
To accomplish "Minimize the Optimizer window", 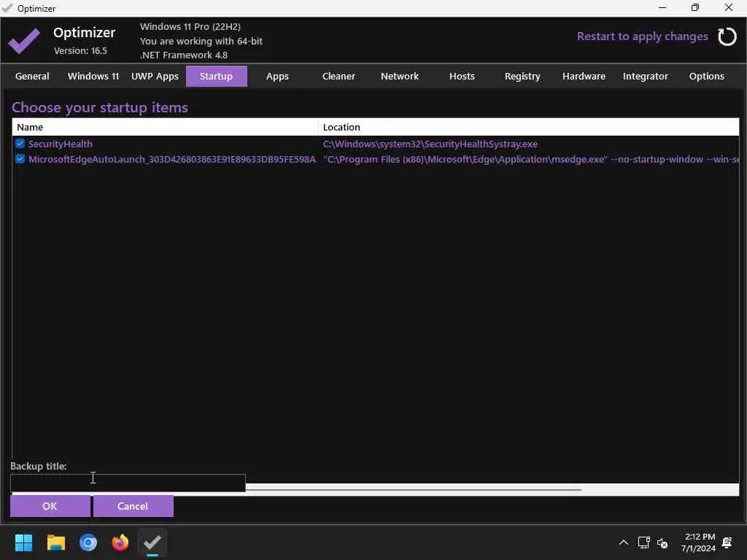I will click(x=662, y=8).
